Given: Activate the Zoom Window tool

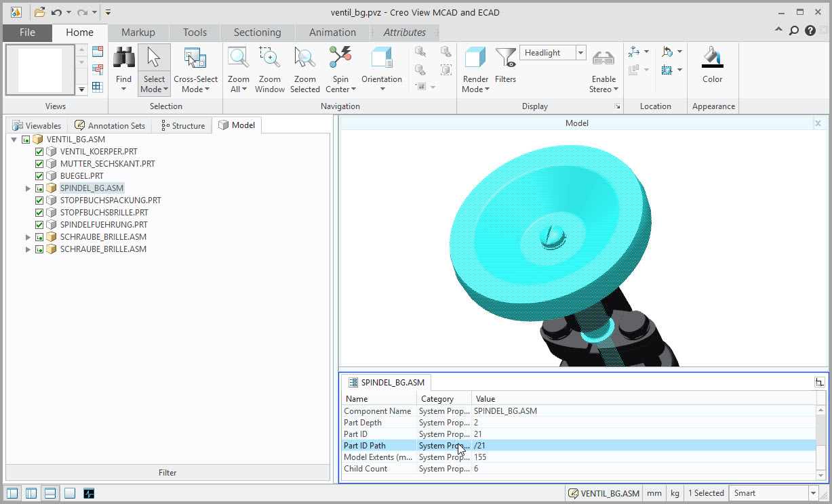Looking at the screenshot, I should pos(270,59).
